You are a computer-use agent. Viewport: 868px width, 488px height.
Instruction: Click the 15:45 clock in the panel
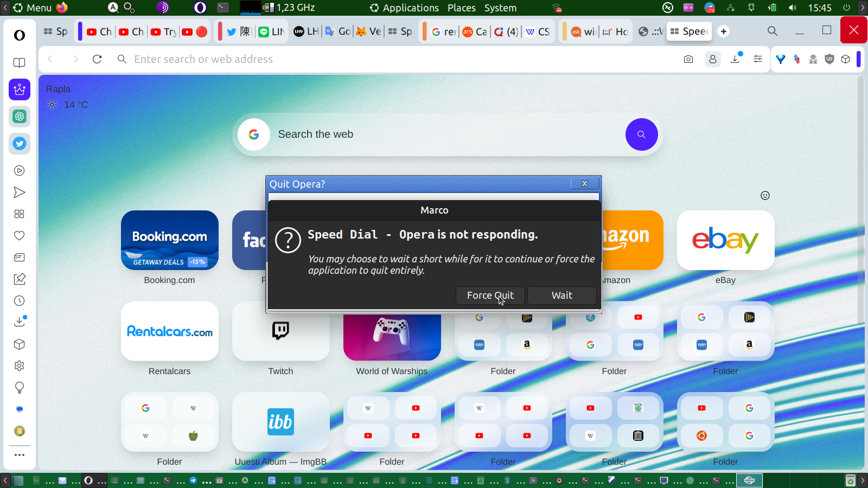click(x=820, y=8)
